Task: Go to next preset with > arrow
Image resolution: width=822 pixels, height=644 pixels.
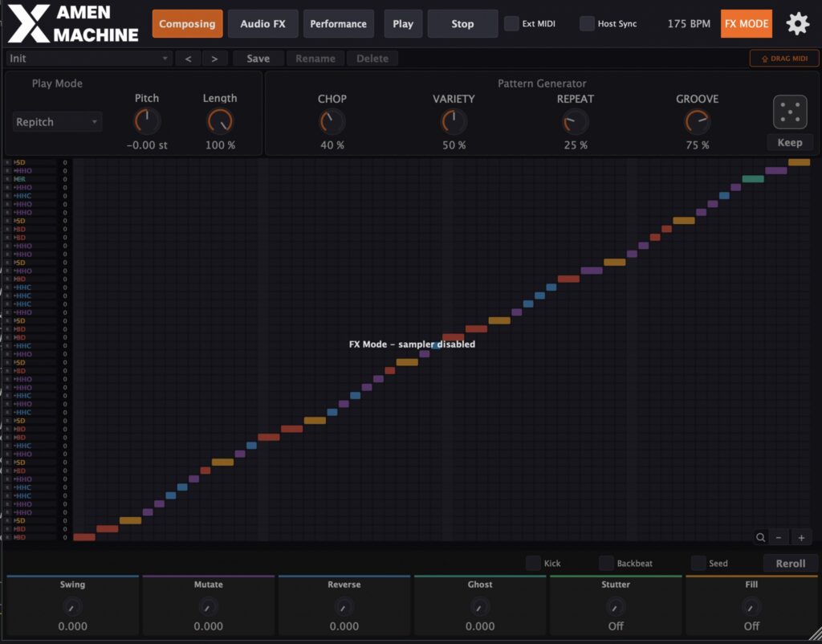Action: point(214,59)
